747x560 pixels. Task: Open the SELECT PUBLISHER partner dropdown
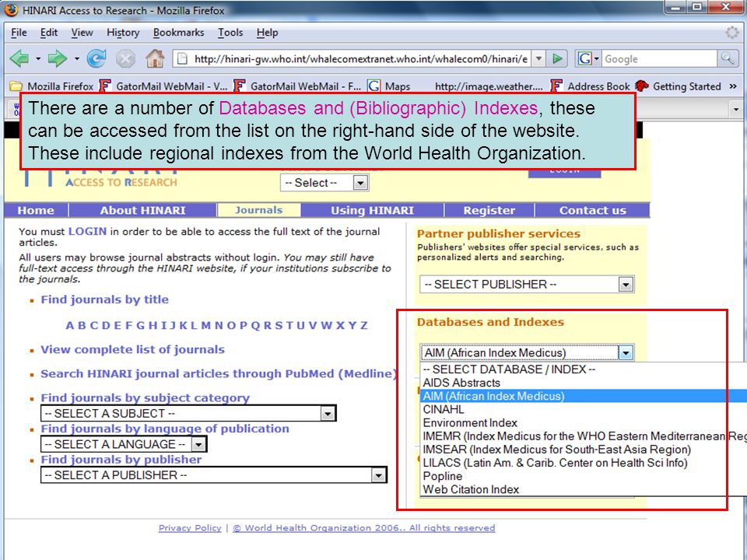[527, 285]
